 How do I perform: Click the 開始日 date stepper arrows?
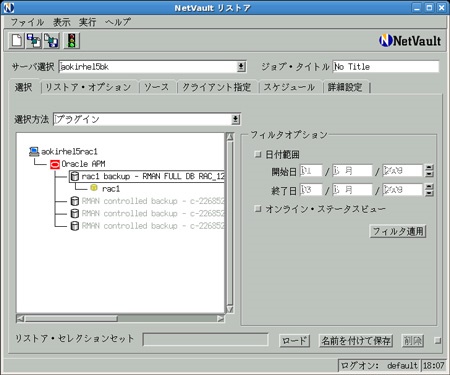point(429,171)
